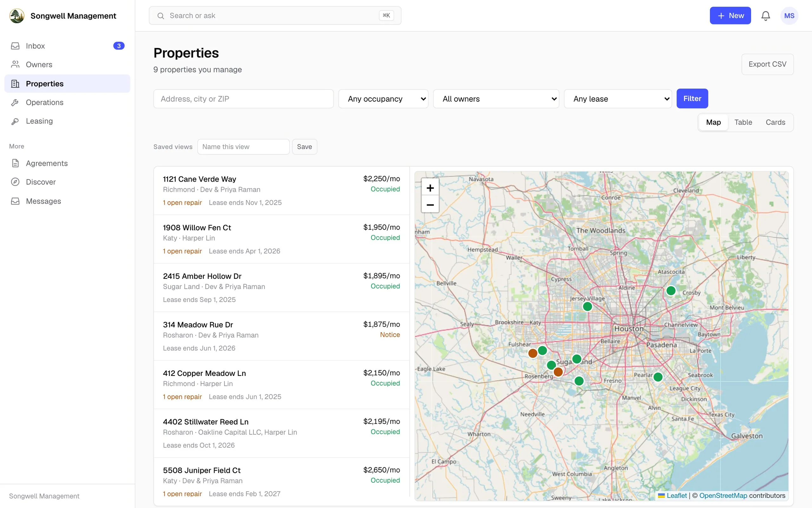Click the orange marker near Fulshear
The width and height of the screenshot is (812, 508).
point(533,353)
